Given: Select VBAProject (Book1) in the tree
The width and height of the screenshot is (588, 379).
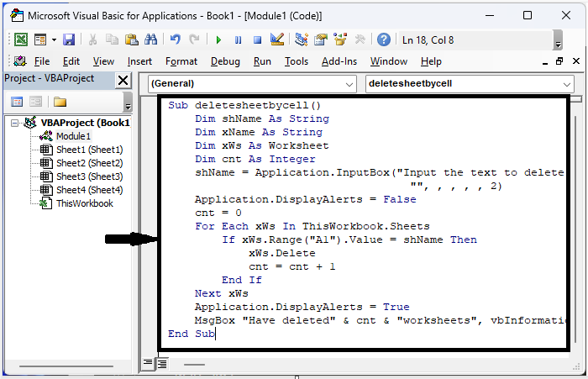Looking at the screenshot, I should coord(85,123).
